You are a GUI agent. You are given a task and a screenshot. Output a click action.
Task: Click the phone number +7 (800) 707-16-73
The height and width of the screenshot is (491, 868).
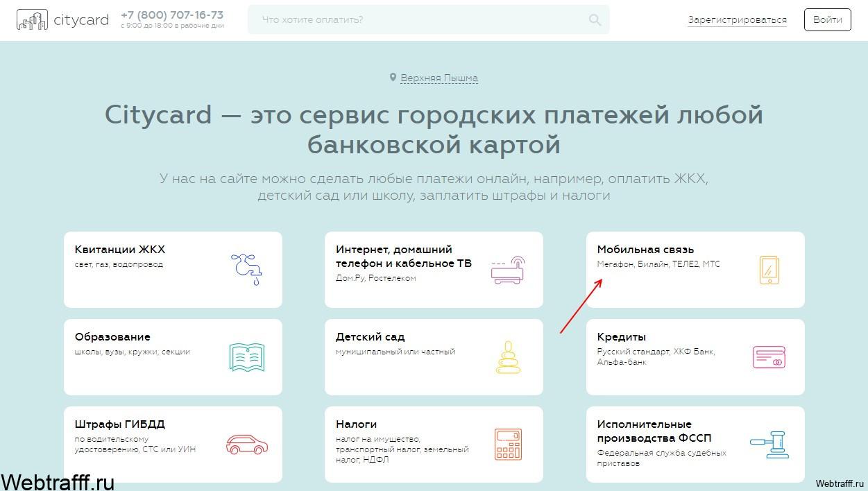tap(172, 15)
